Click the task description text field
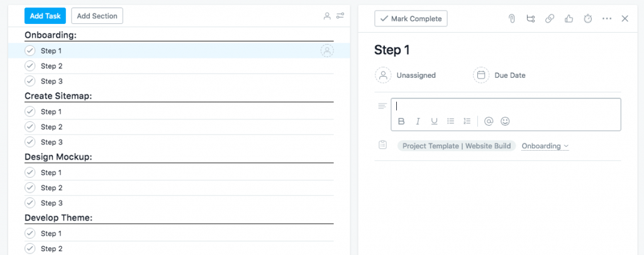This screenshot has width=644, height=255. (506, 106)
